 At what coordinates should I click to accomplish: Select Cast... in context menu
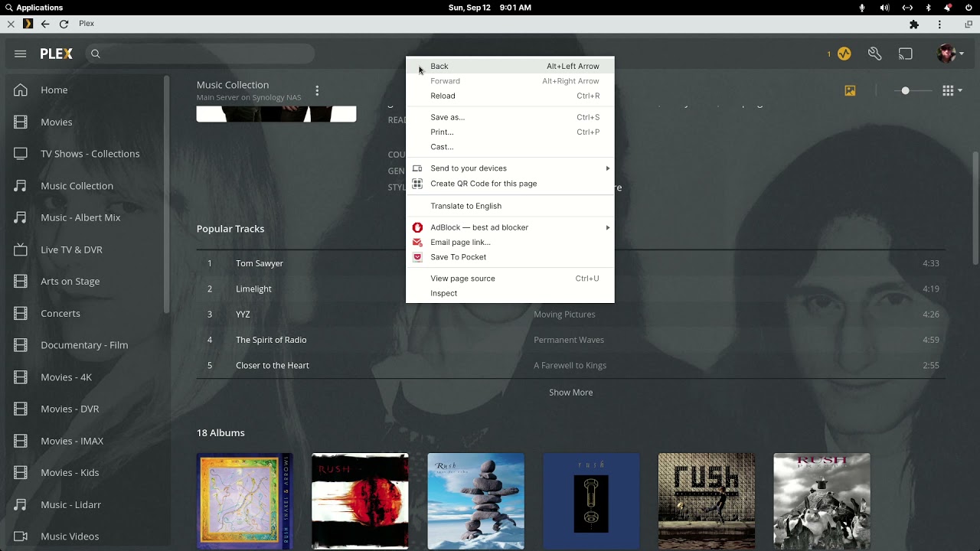coord(510,147)
